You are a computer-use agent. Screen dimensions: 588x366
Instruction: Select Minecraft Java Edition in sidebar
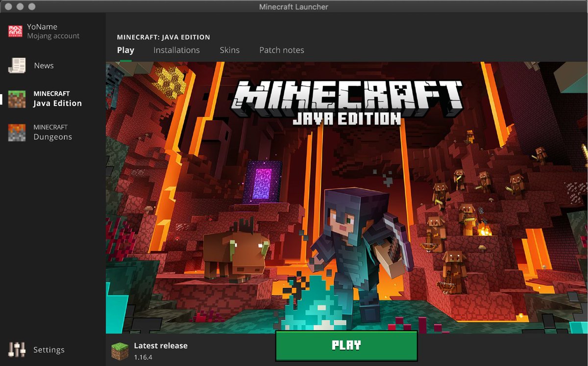click(x=57, y=99)
